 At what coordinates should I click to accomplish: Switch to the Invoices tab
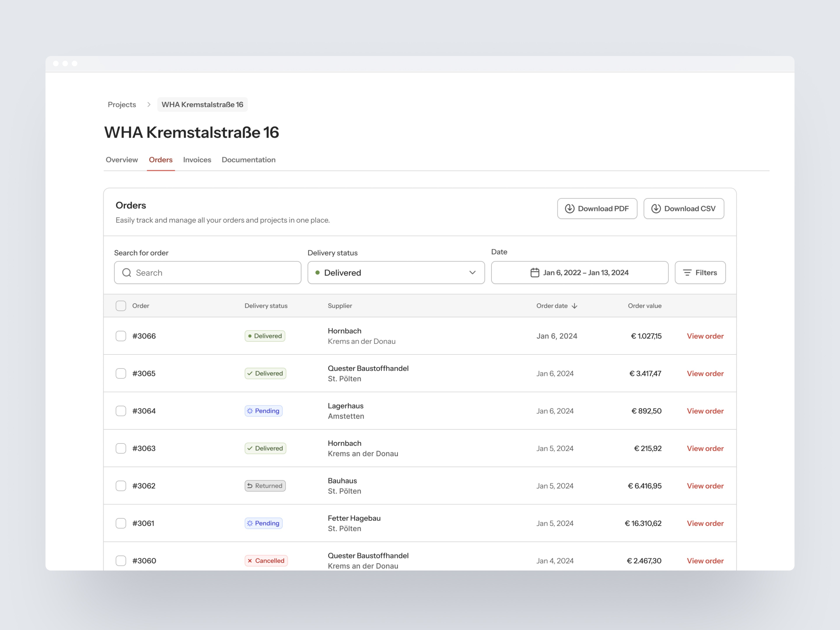pyautogui.click(x=197, y=160)
